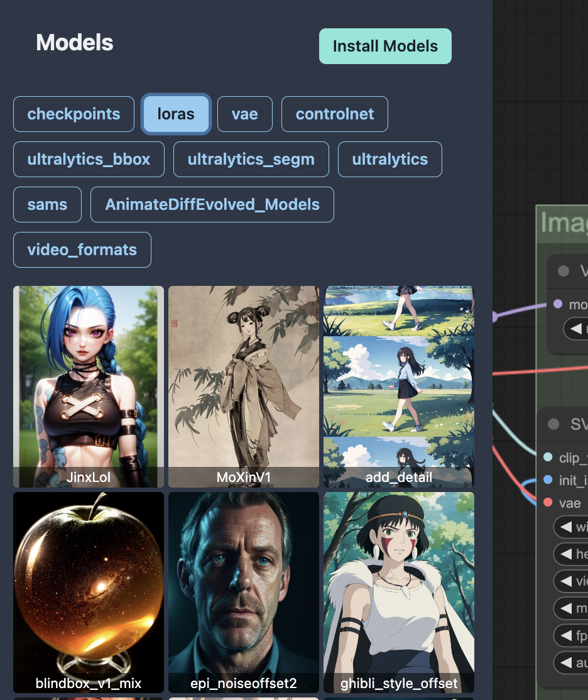Click the Install Models button

click(385, 46)
